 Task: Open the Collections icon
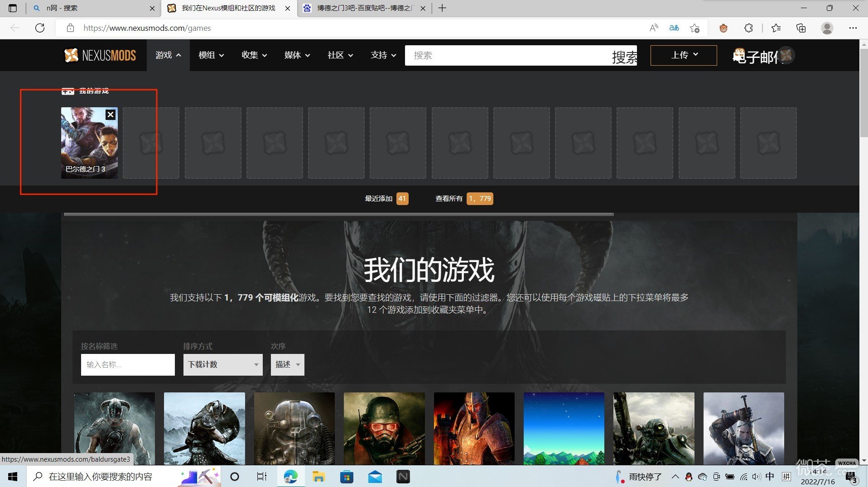[801, 28]
